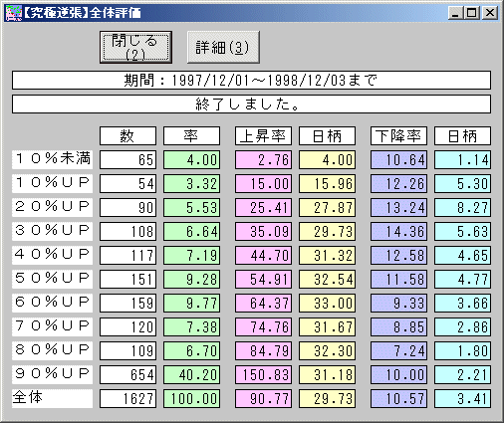The height and width of the screenshot is (423, 504).
Task: Click purple fall-rate cell 10.64
Action: tap(398, 159)
